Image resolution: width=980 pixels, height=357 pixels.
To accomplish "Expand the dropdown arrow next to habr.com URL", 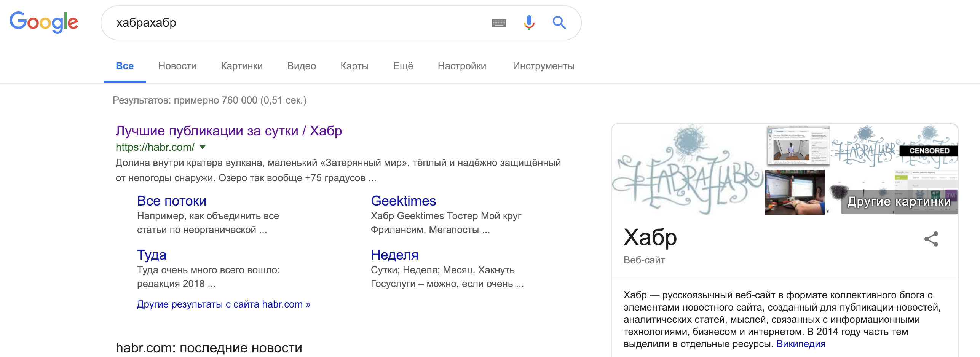I will pyautogui.click(x=202, y=148).
